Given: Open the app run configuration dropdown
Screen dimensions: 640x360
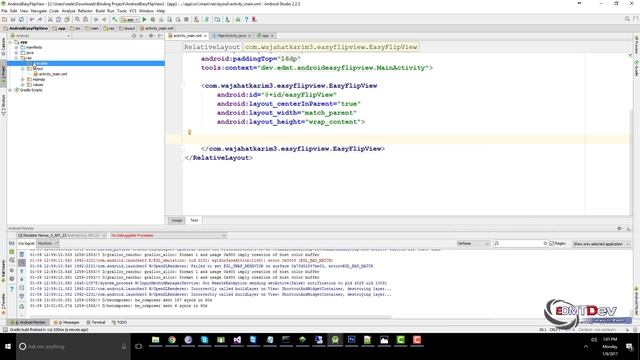Looking at the screenshot, I should click(x=129, y=20).
